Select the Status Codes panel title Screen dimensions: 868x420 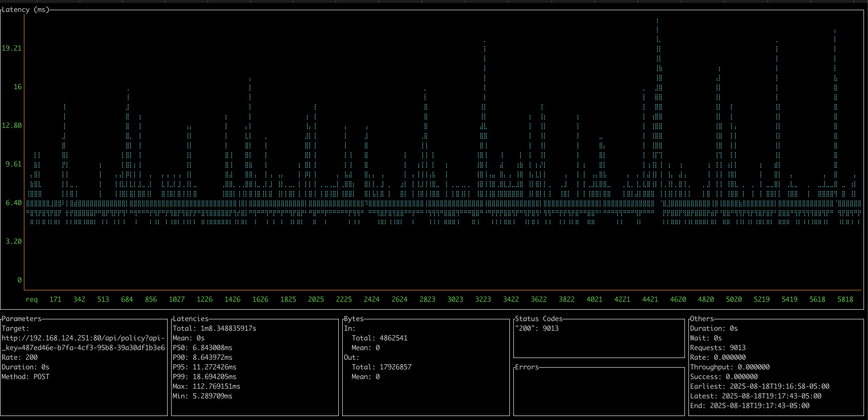(539, 319)
